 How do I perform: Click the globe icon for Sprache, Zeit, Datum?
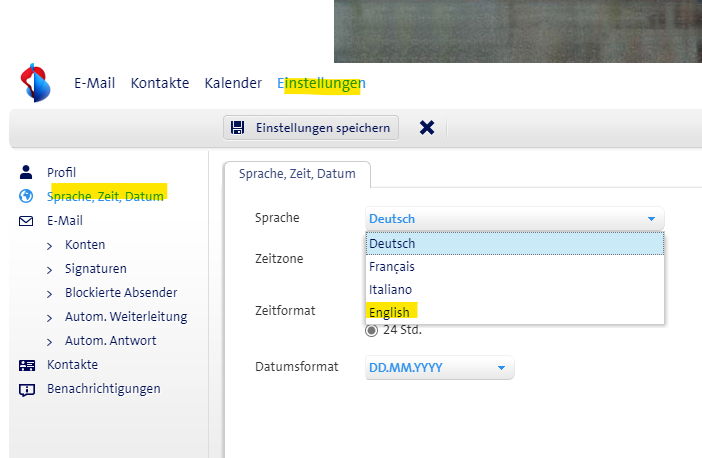tap(27, 196)
